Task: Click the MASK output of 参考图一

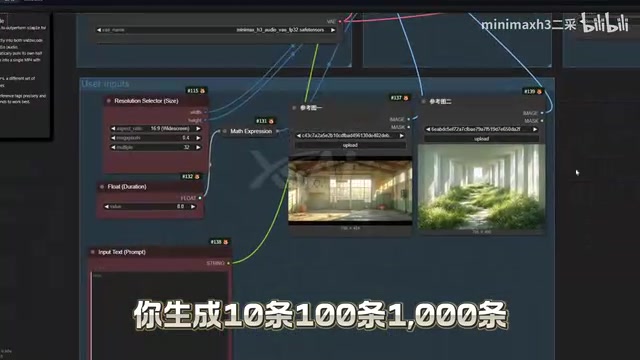Action: coord(409,127)
